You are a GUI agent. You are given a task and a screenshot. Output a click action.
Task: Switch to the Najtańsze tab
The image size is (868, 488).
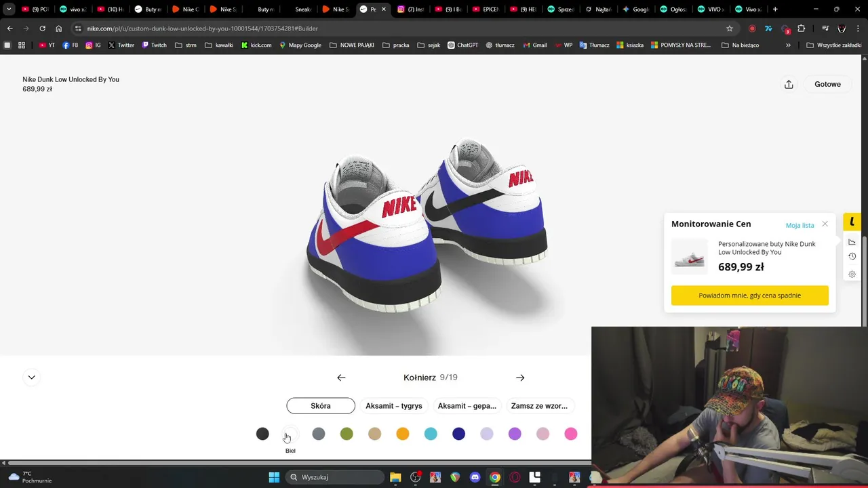(x=598, y=9)
